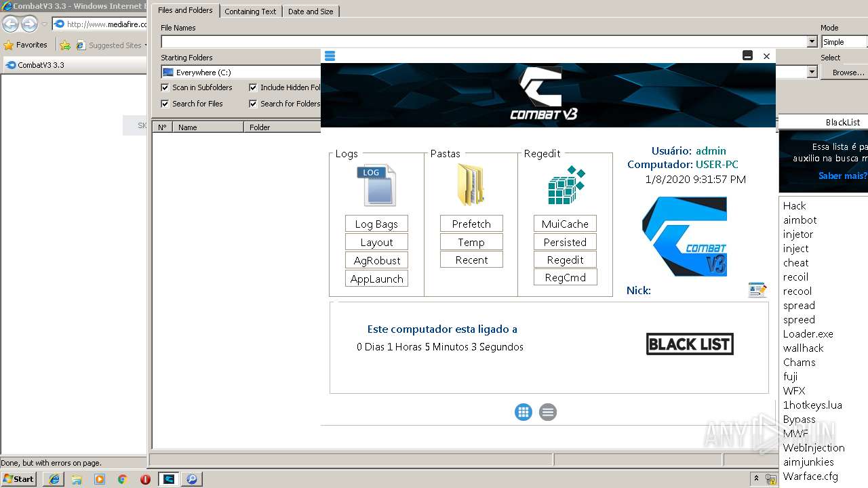Open Windows Media Player taskbar icon
868x488 pixels.
[100, 479]
